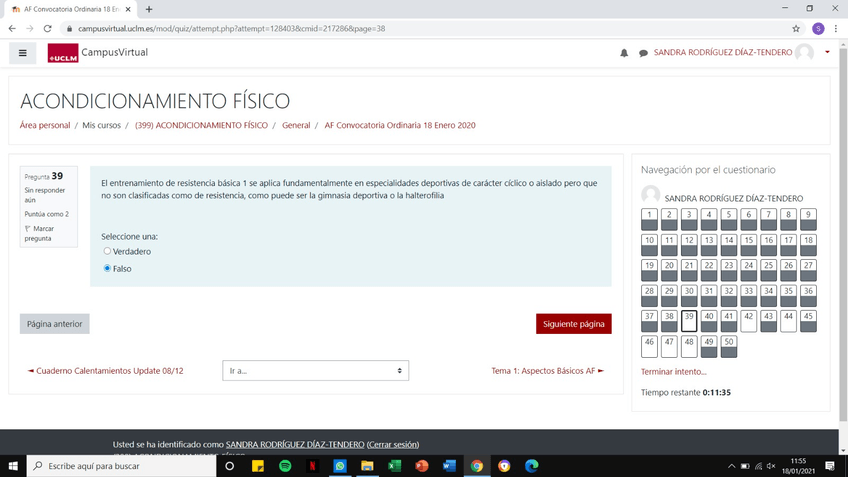Jump to question 36 in navigation
Viewport: 848px width, 477px height.
pos(808,295)
